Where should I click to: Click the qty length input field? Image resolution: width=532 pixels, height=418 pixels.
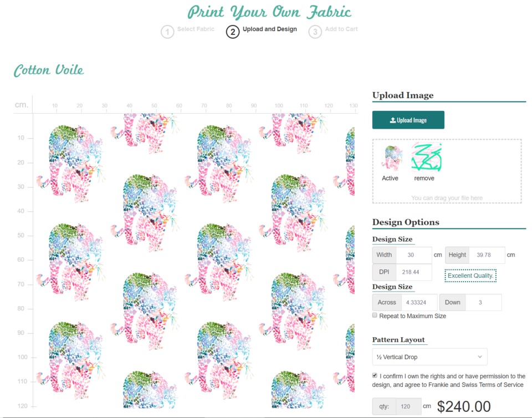point(408,406)
